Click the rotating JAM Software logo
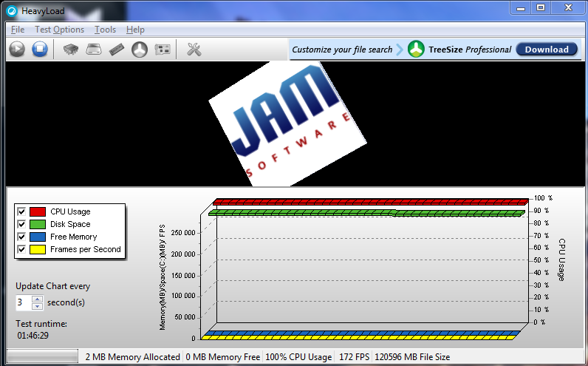This screenshot has height=366, width=588. pos(287,123)
